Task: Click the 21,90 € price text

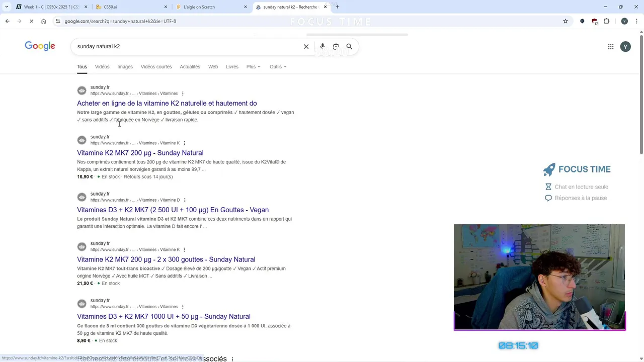Action: pyautogui.click(x=85, y=284)
